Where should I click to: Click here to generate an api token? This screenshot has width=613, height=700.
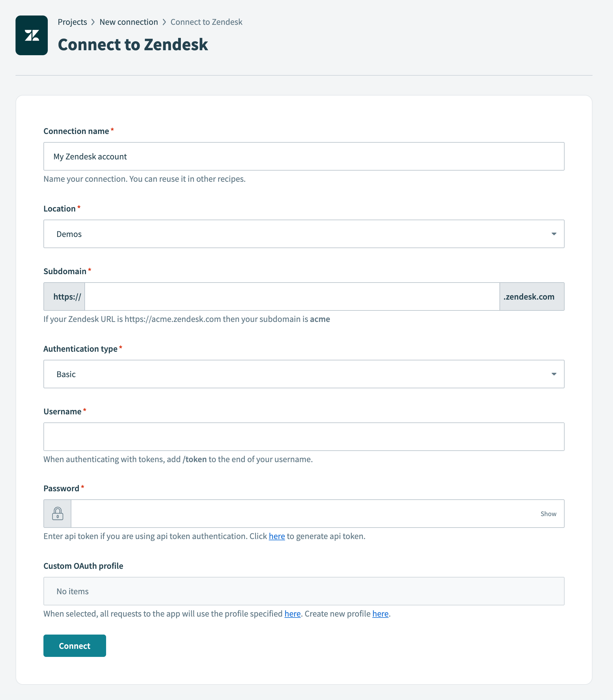click(277, 536)
